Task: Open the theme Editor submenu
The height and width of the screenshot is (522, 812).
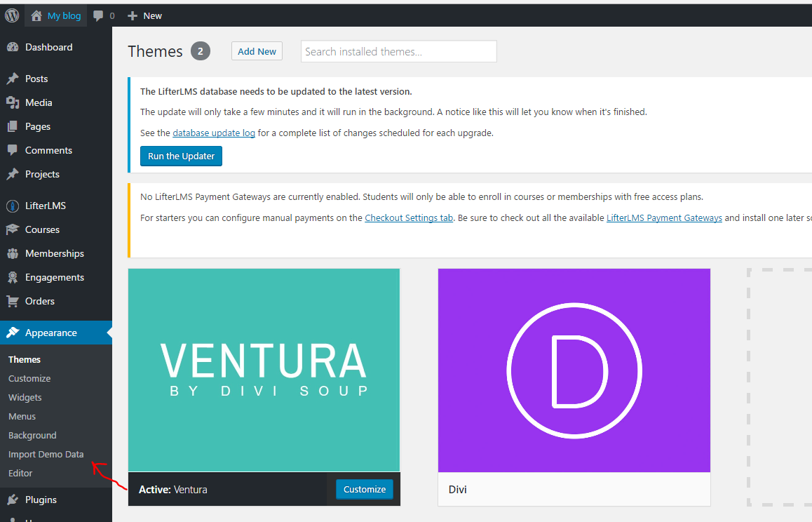Action: point(20,474)
